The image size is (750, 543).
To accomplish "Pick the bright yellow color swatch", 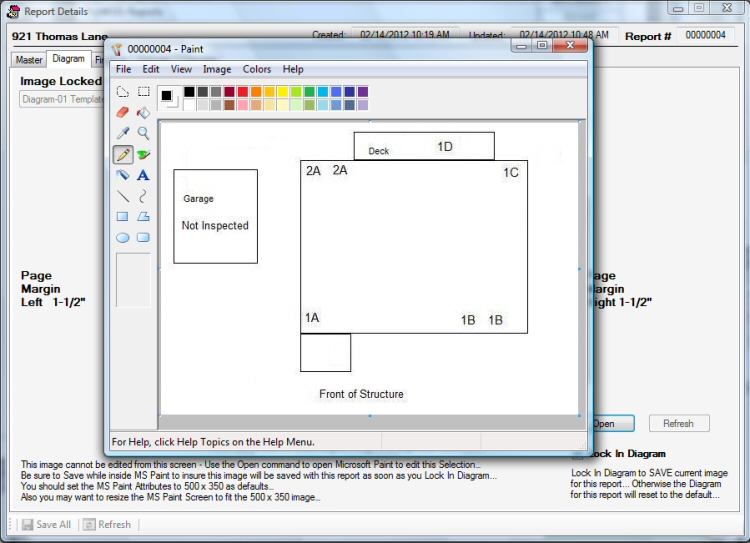I will tap(283, 92).
